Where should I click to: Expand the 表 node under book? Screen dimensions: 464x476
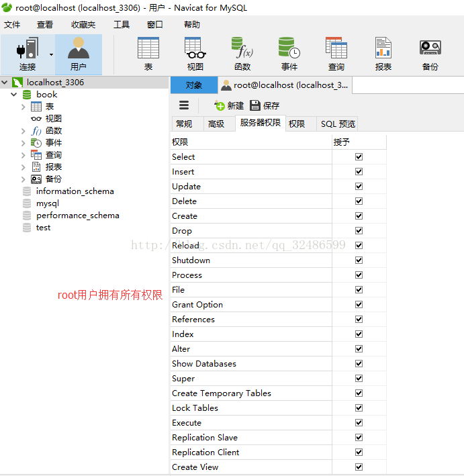[x=23, y=107]
